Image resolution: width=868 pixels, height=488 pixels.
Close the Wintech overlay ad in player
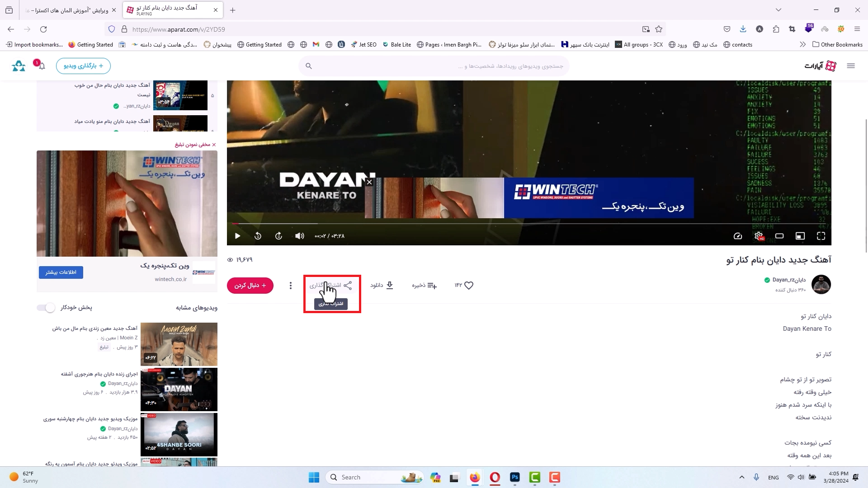[x=369, y=182]
